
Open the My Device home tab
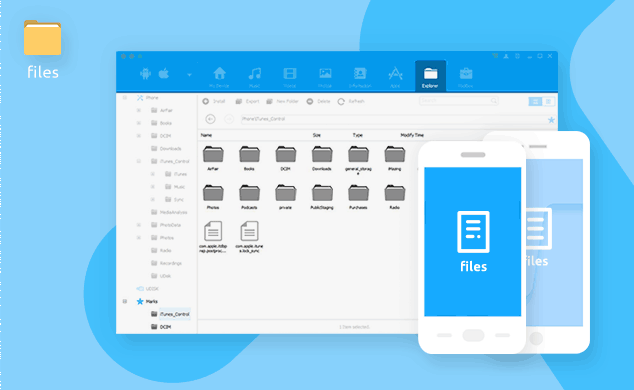(x=219, y=77)
